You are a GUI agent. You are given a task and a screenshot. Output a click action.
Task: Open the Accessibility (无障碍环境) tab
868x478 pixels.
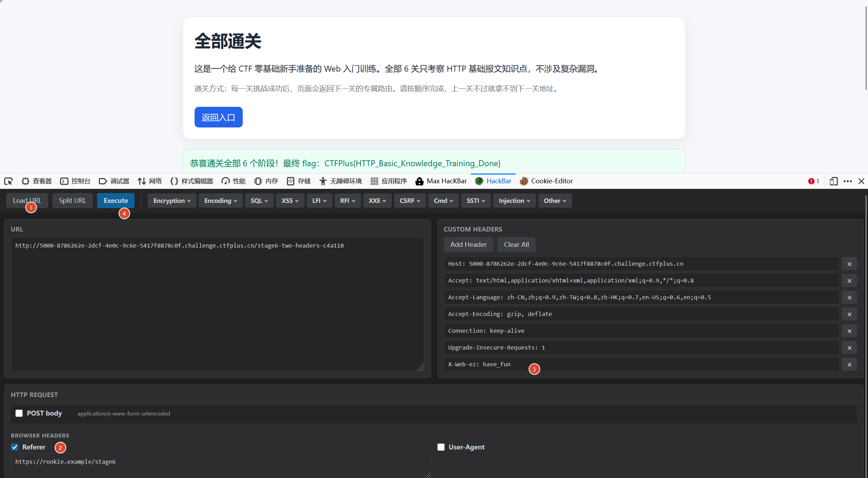341,181
